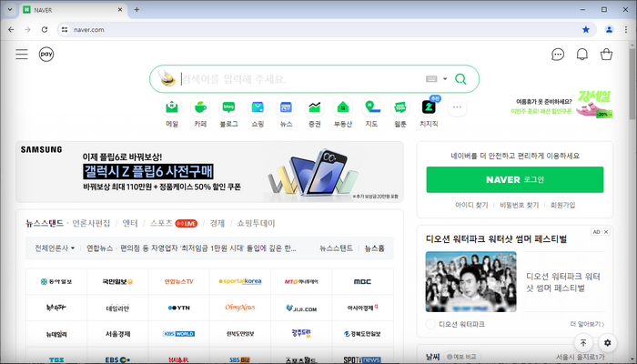Open the Naver Pay icon
The image size is (637, 364).
coord(46,54)
